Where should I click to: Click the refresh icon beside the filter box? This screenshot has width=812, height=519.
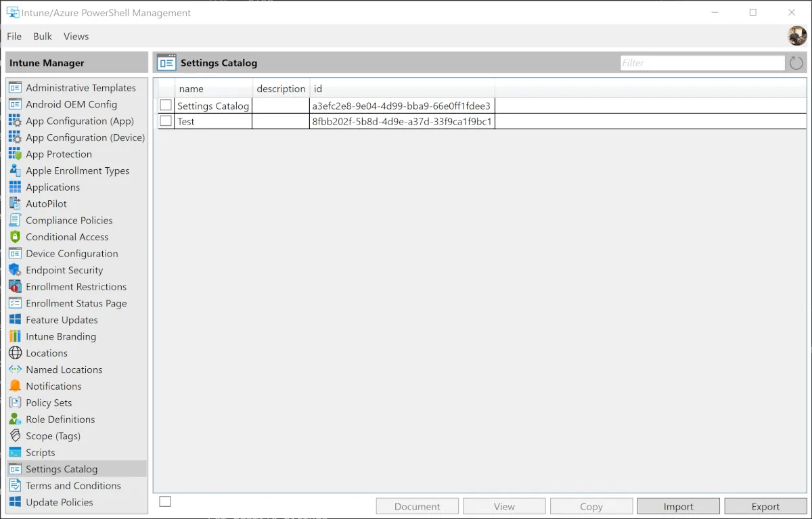(x=796, y=63)
